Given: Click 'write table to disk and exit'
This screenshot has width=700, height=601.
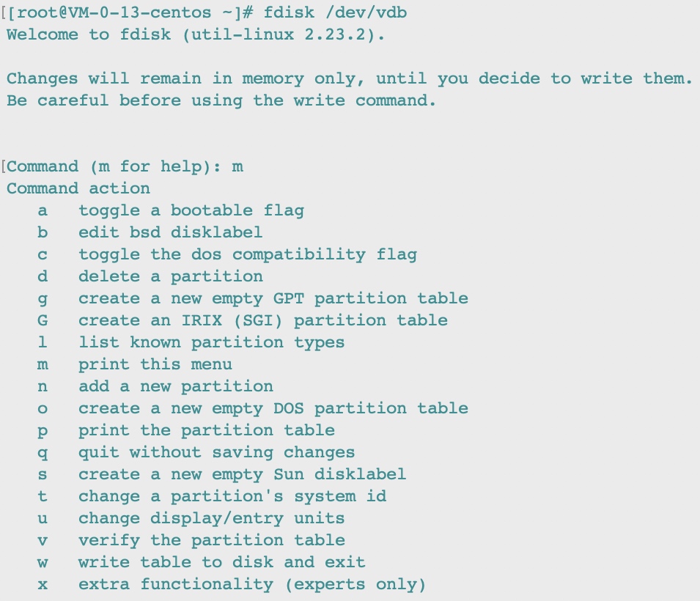Looking at the screenshot, I should [x=222, y=562].
